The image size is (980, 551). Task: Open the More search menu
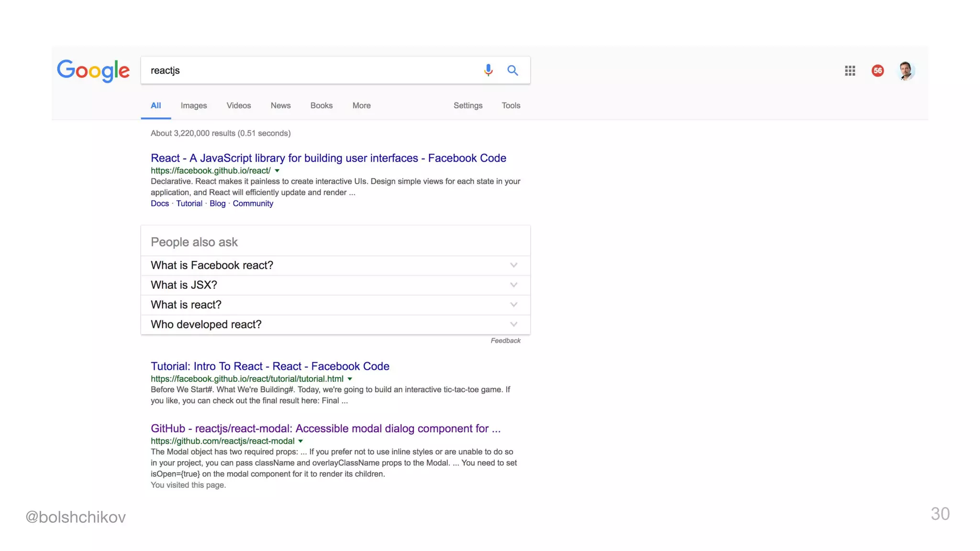[x=361, y=106]
